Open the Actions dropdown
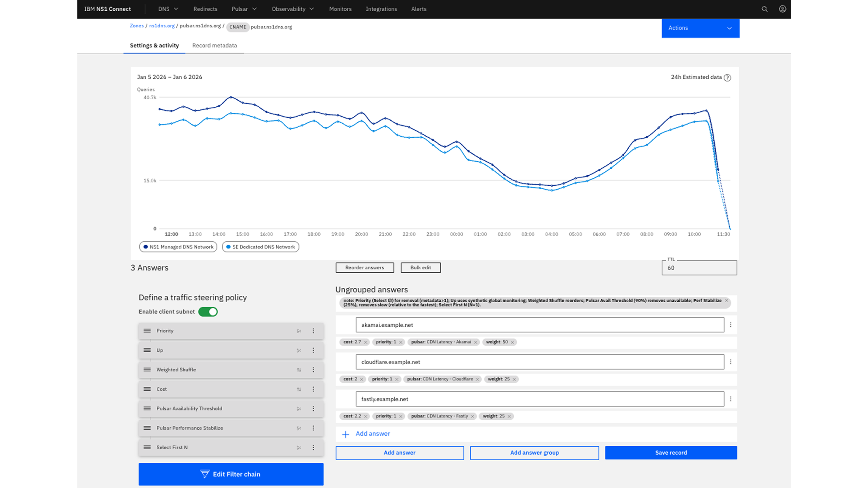 pyautogui.click(x=700, y=28)
